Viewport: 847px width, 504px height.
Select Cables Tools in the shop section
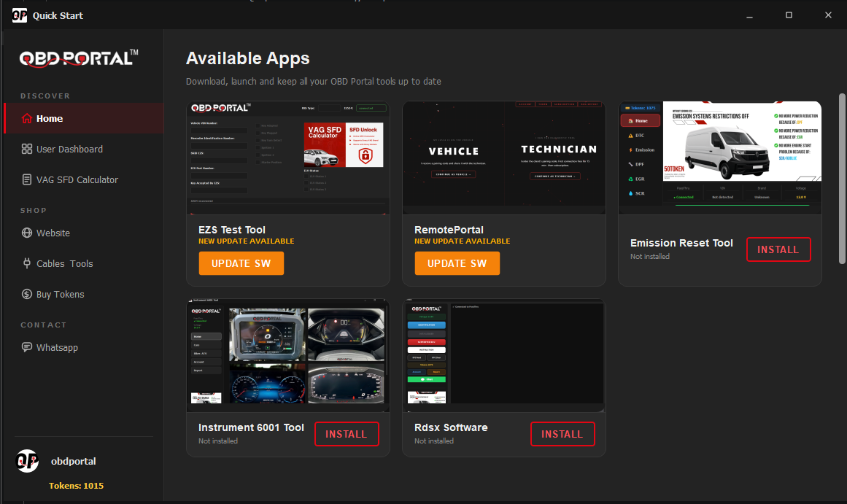point(84,263)
